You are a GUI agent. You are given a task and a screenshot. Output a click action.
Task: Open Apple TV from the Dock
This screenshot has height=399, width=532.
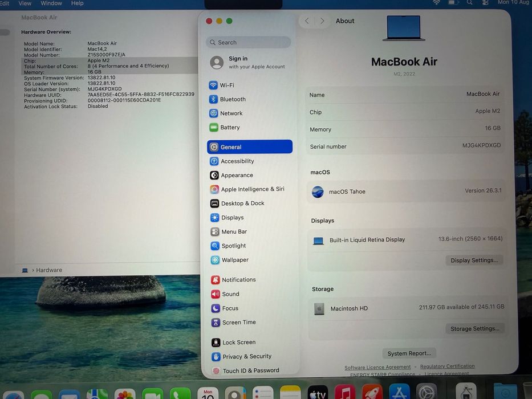point(318,393)
